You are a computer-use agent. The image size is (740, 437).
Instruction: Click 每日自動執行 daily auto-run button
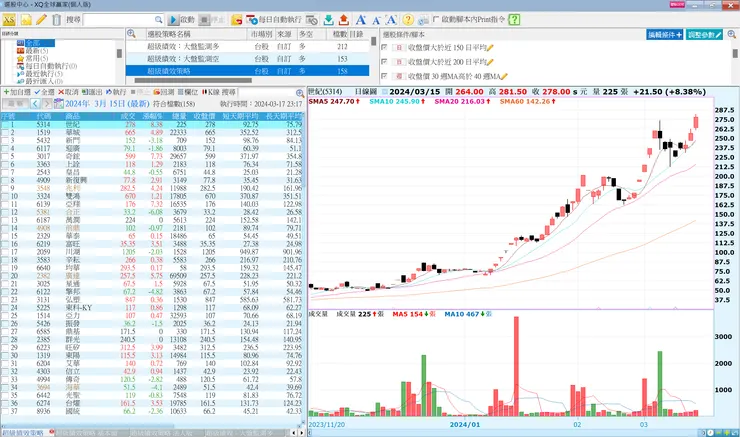tap(274, 20)
